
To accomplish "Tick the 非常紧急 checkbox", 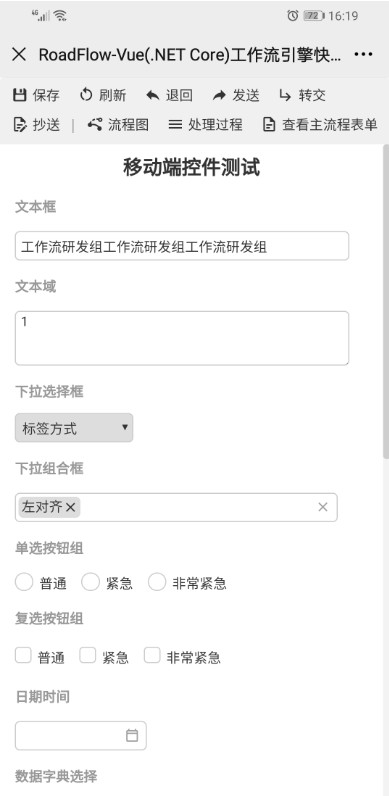I will coord(152,655).
